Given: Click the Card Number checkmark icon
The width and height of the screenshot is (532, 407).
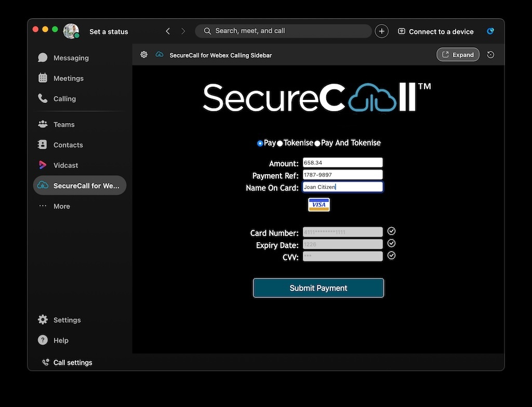Looking at the screenshot, I should tap(391, 231).
